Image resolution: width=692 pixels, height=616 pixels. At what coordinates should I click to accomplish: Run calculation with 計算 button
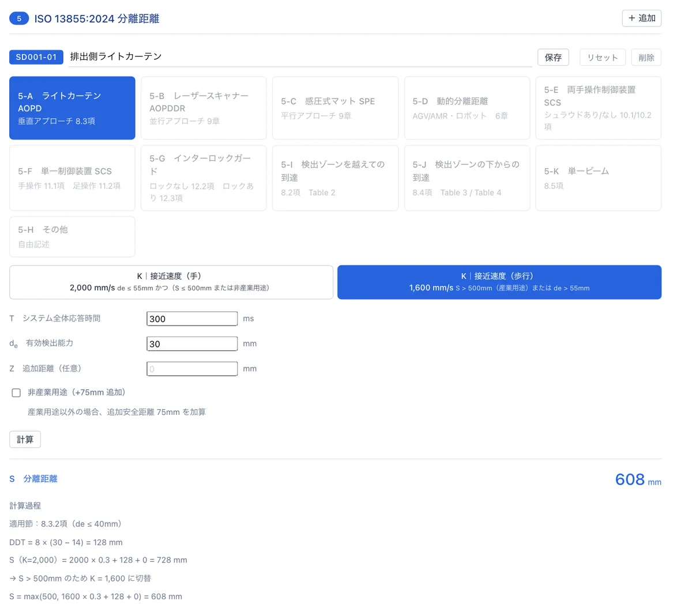tap(25, 439)
